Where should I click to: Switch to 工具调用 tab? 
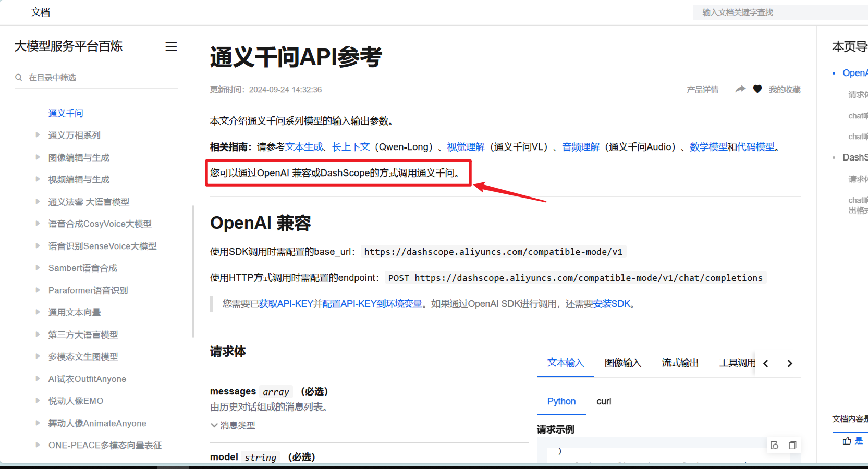pos(737,363)
